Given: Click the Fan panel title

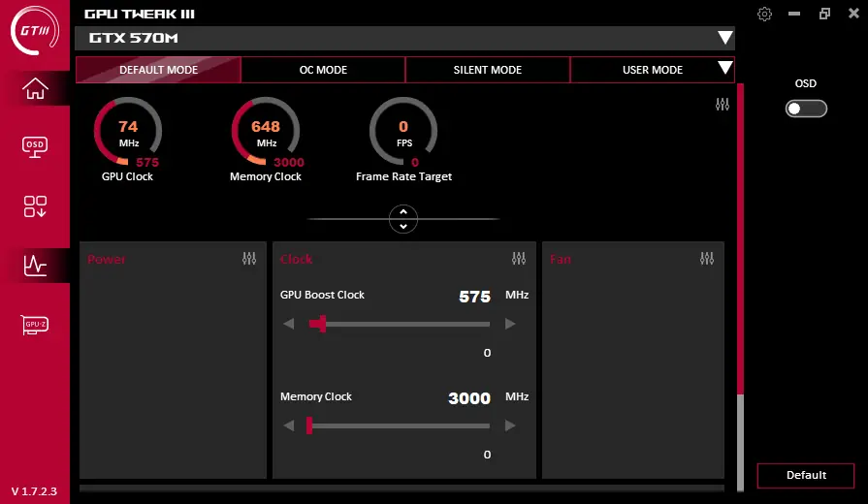Looking at the screenshot, I should point(561,259).
